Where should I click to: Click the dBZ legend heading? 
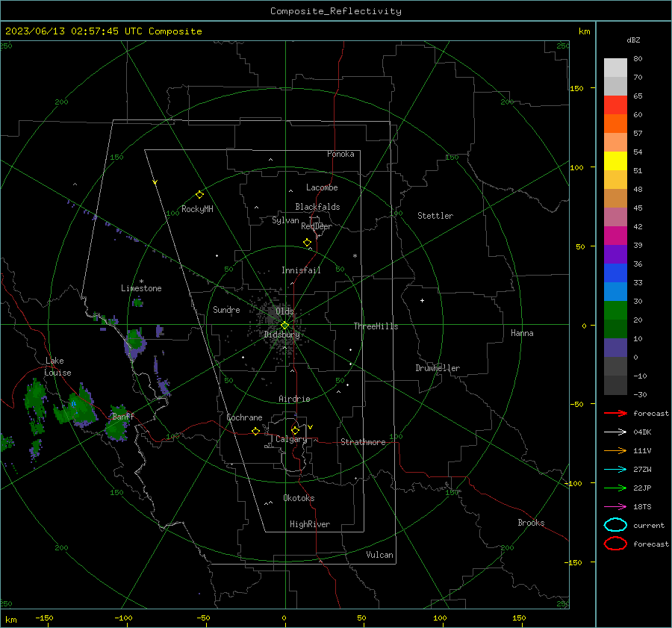(633, 40)
